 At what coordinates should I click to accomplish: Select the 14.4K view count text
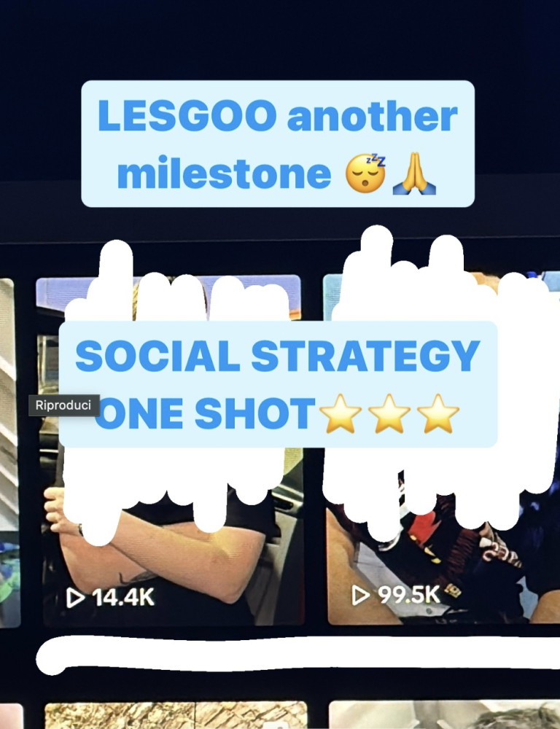pos(123,598)
